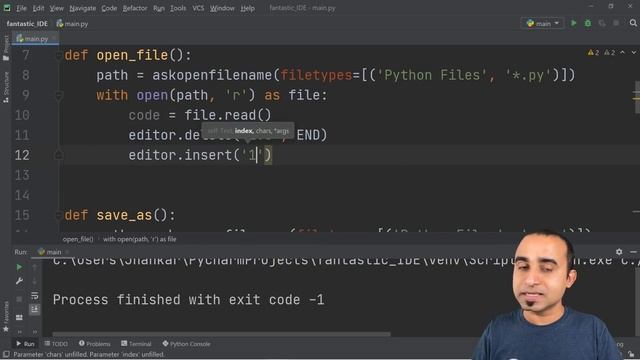Image resolution: width=640 pixels, height=360 pixels.
Task: Open the Refactor menu
Action: click(135, 8)
